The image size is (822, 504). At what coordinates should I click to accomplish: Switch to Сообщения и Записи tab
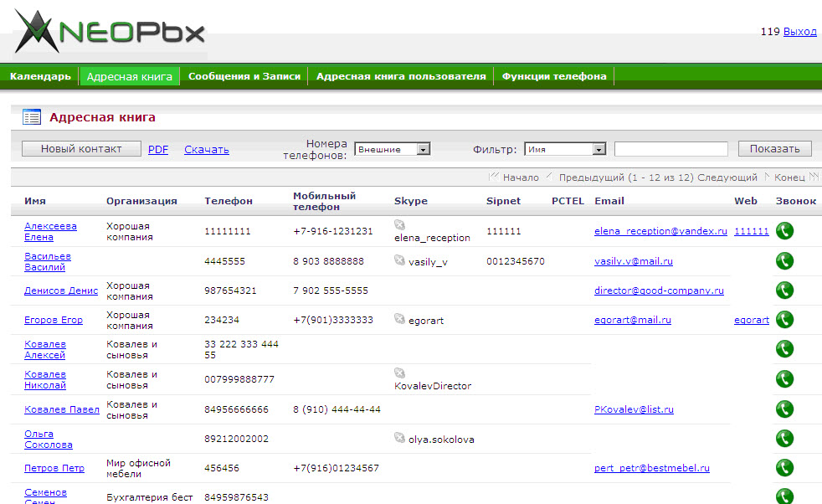[x=244, y=76]
